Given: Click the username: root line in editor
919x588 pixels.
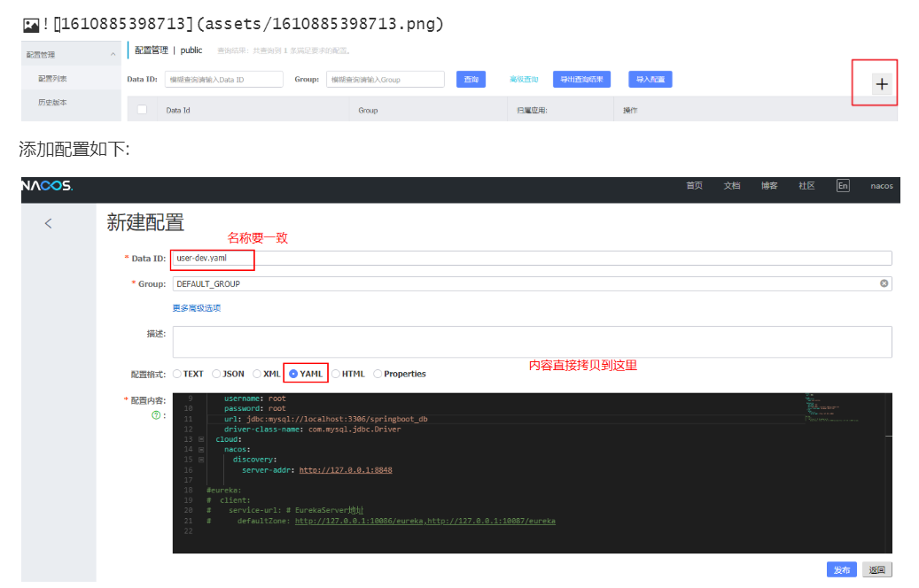Looking at the screenshot, I should click(255, 398).
